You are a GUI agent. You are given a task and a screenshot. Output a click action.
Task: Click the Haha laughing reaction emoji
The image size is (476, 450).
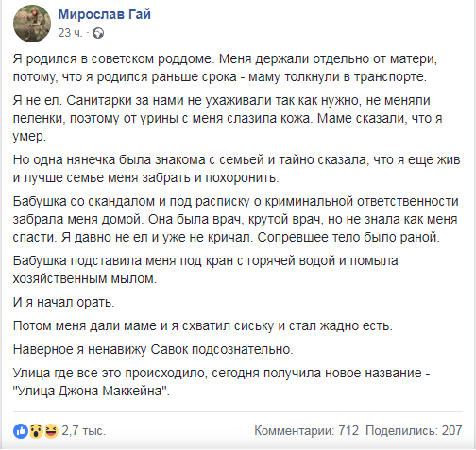coord(51,431)
